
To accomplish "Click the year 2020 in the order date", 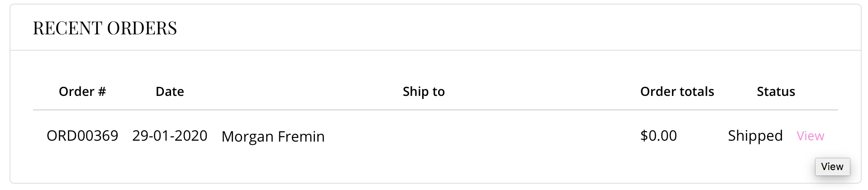I will [192, 136].
